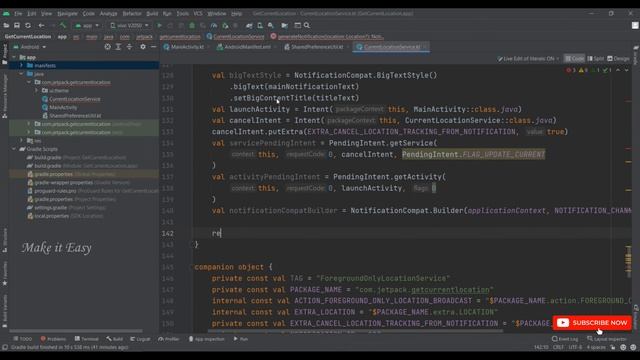Switch to the MainActivity.kt tab
This screenshot has height=360, width=640.
pos(186,47)
